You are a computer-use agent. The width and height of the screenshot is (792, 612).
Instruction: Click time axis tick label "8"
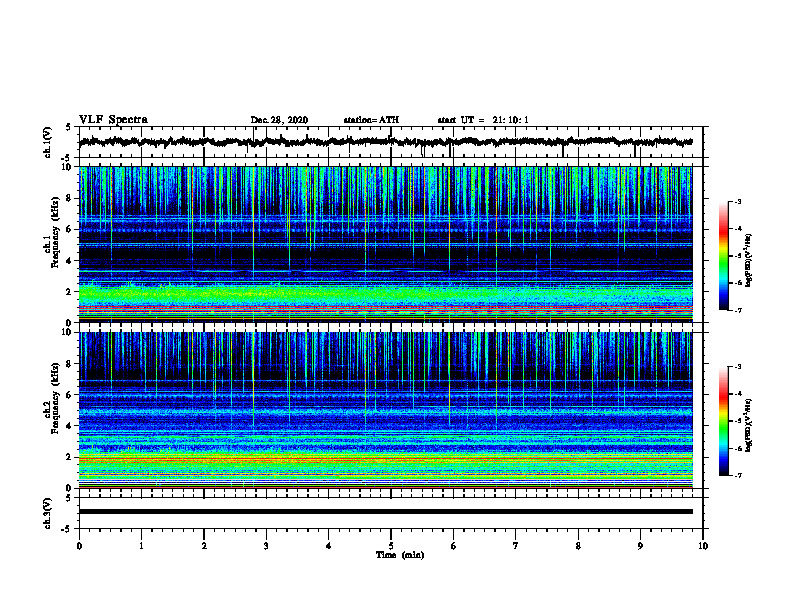coord(578,546)
